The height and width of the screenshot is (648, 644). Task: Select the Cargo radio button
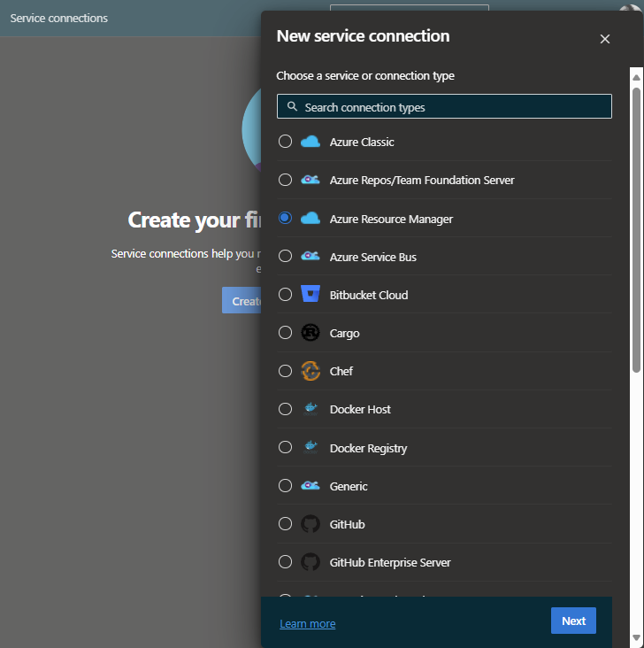coord(285,333)
